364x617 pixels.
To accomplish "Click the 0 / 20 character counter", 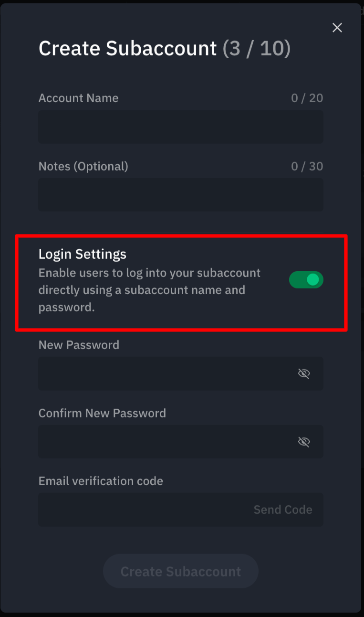I will click(x=307, y=98).
